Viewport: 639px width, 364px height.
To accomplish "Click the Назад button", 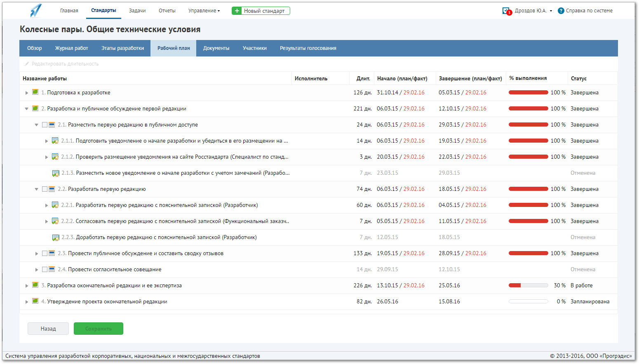I will (48, 329).
